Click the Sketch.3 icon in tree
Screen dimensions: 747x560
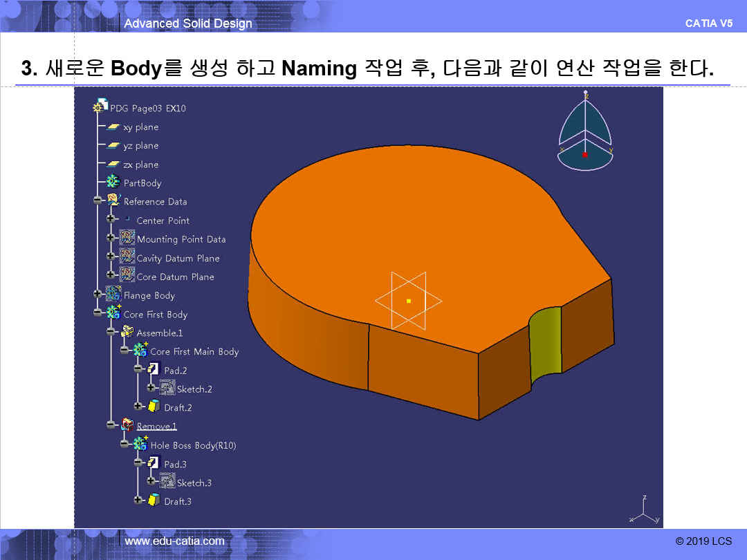tap(167, 482)
